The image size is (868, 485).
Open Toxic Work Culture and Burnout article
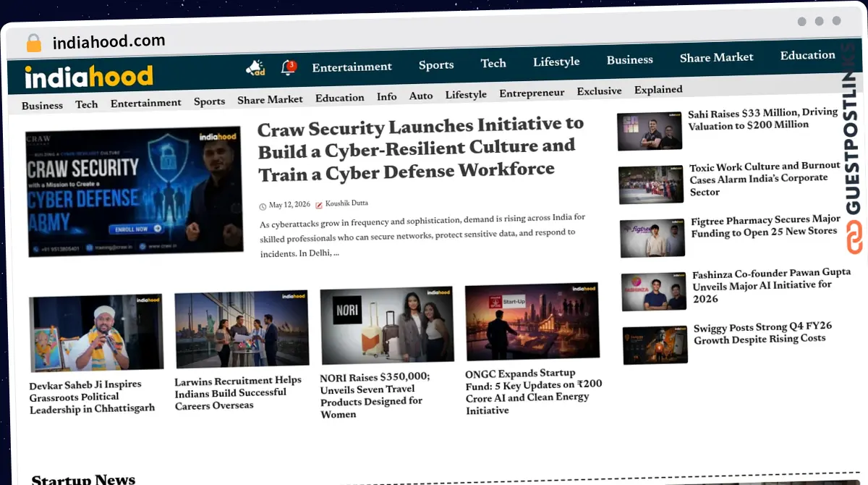click(764, 179)
